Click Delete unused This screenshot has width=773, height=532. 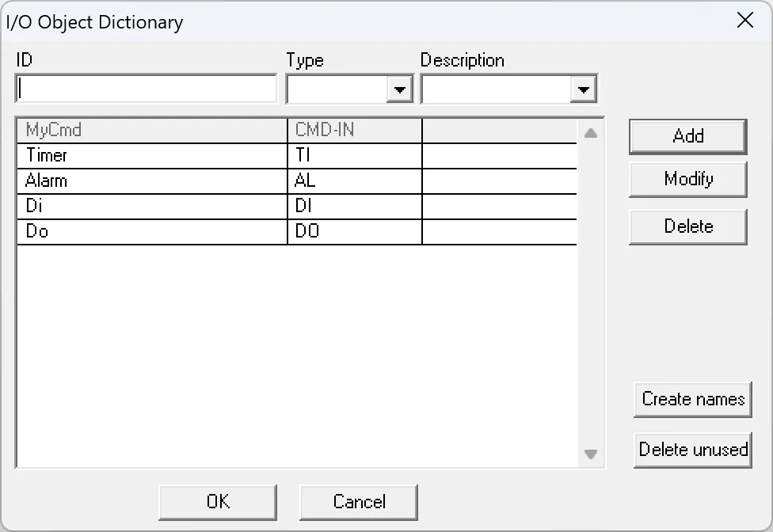coord(692,450)
